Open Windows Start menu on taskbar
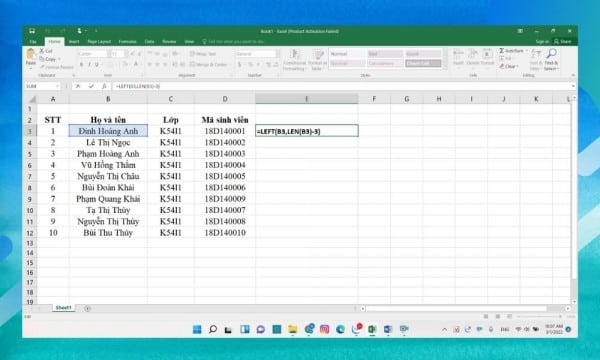This screenshot has width=600, height=360. pyautogui.click(x=197, y=329)
